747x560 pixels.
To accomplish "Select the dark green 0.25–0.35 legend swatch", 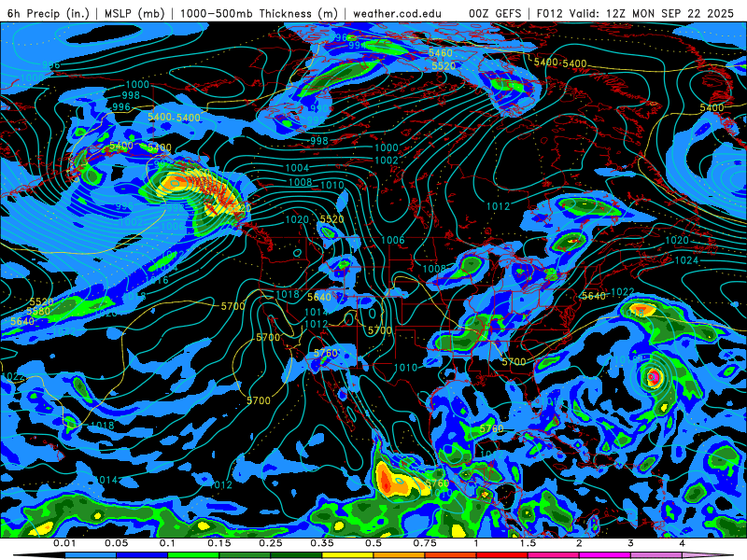I will tap(296, 555).
